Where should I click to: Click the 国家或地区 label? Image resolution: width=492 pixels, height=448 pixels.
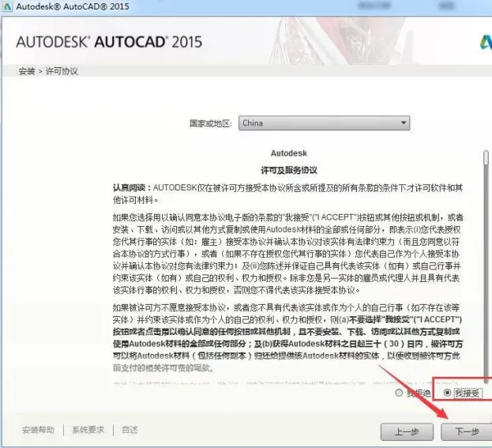tap(211, 123)
